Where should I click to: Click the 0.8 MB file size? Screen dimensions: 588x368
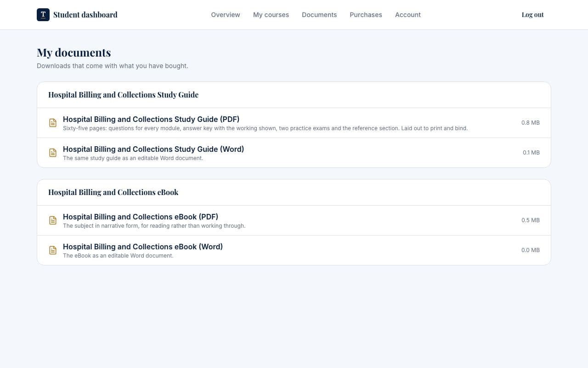531,123
